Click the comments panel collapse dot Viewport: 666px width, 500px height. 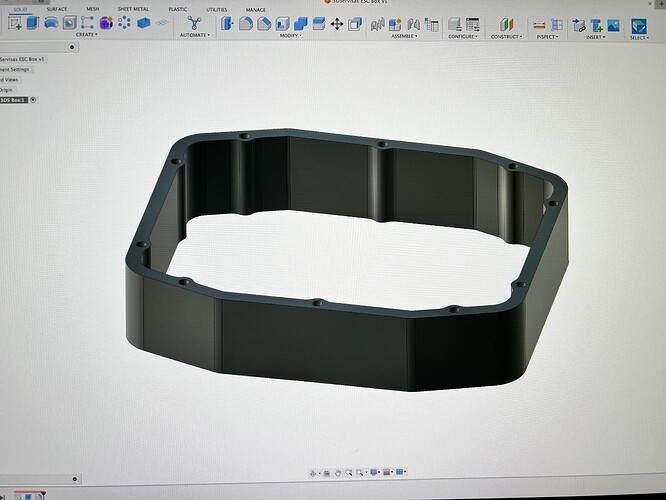pyautogui.click(x=75, y=479)
